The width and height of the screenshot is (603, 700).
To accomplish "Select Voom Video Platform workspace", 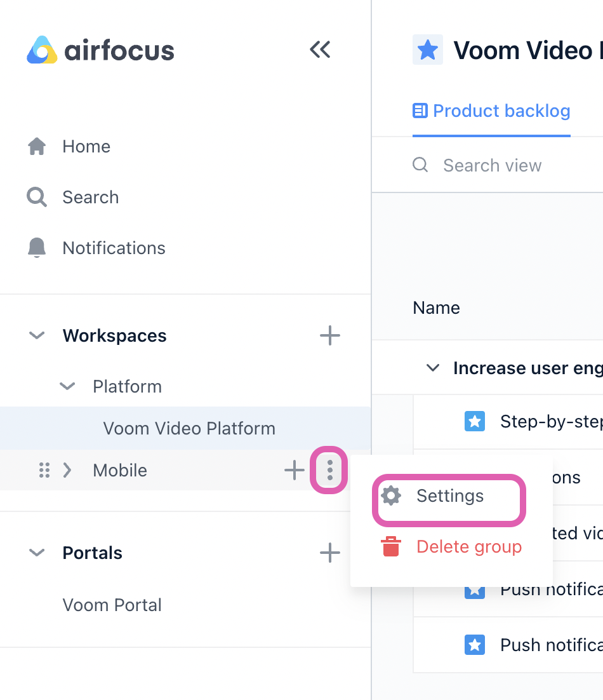I will (x=185, y=428).
